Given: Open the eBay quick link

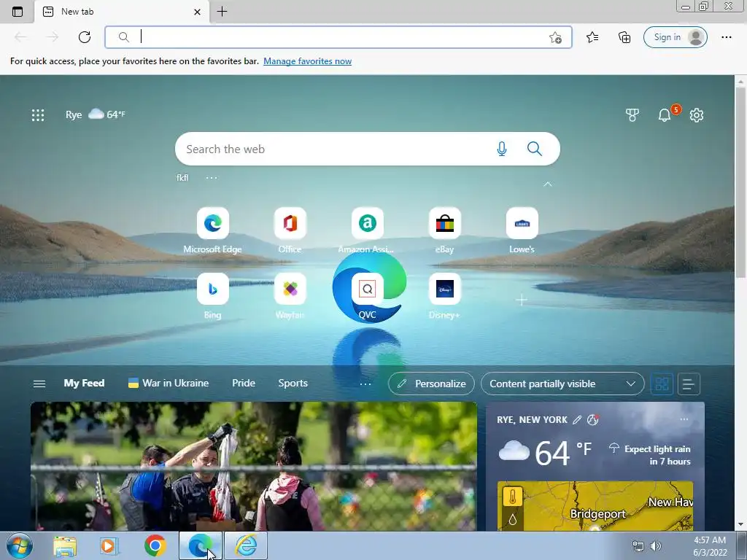Looking at the screenshot, I should [x=444, y=230].
